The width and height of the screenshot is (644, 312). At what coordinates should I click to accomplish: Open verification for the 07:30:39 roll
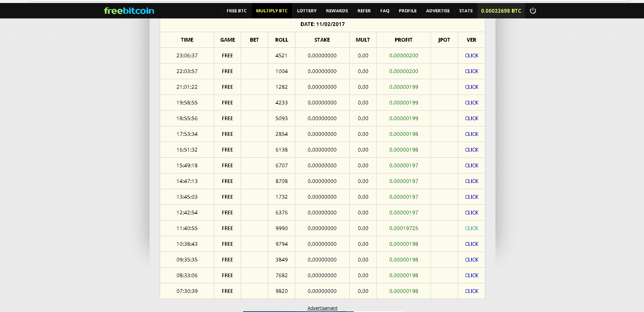[x=472, y=291]
